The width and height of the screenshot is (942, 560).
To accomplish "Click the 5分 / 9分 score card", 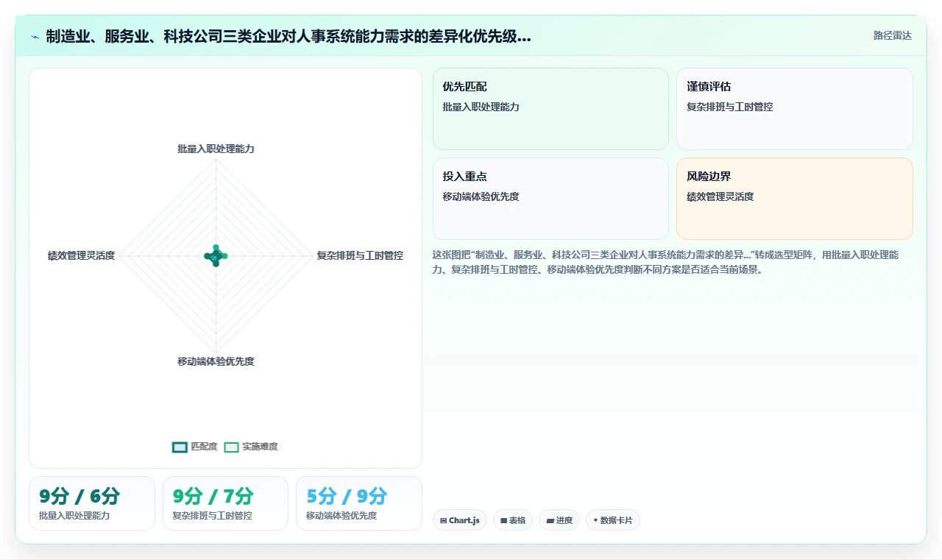I will (x=359, y=503).
